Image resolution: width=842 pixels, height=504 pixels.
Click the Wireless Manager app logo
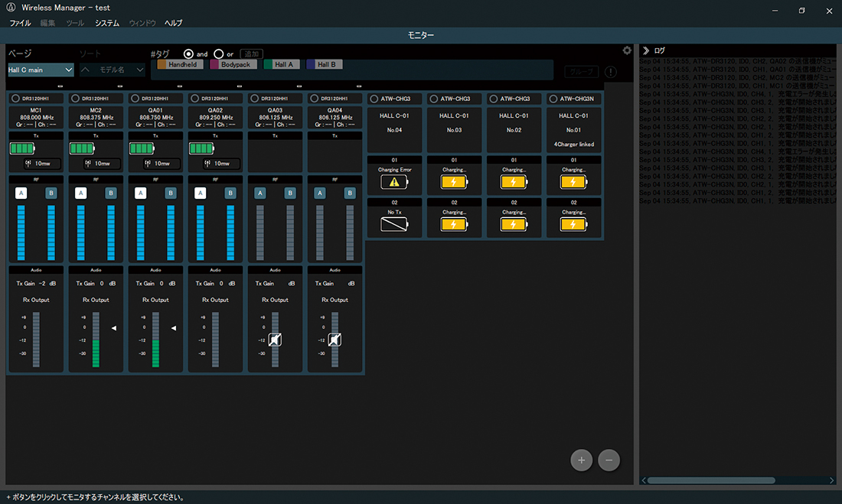tap(11, 8)
